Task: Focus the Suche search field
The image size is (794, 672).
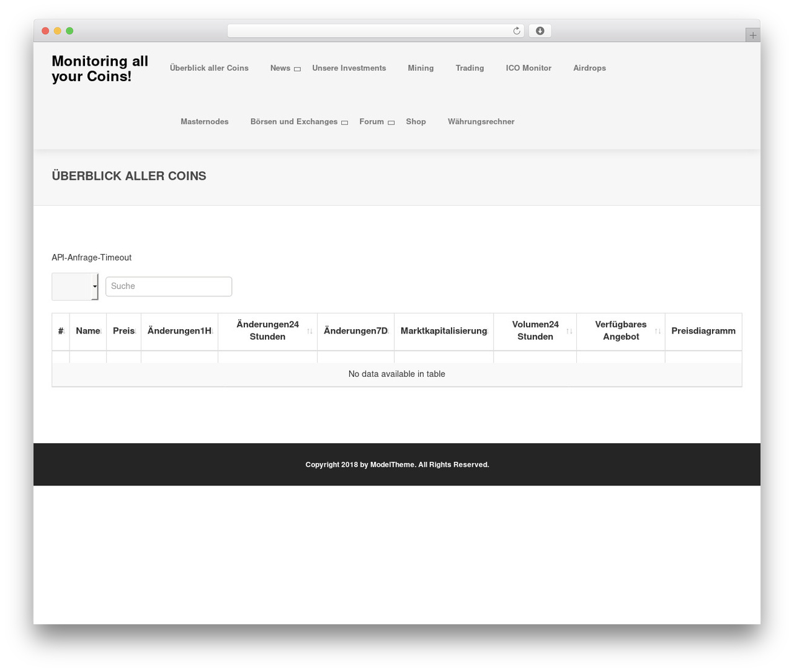Action: point(169,286)
